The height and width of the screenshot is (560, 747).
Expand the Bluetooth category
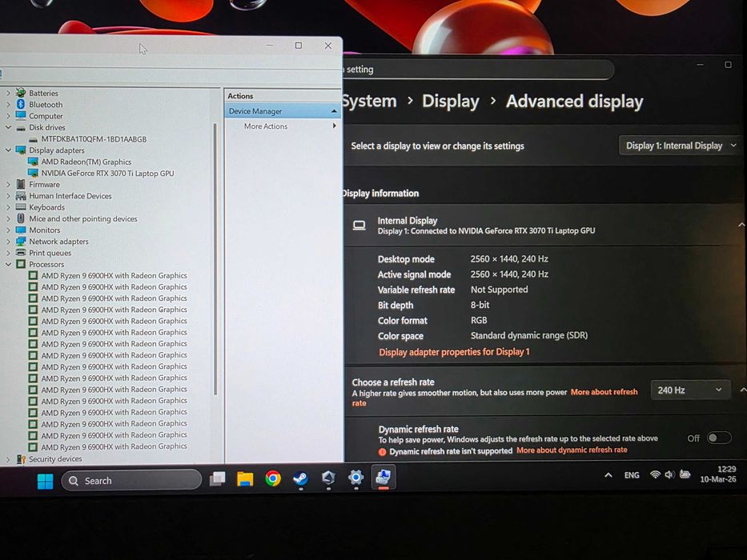[8, 104]
